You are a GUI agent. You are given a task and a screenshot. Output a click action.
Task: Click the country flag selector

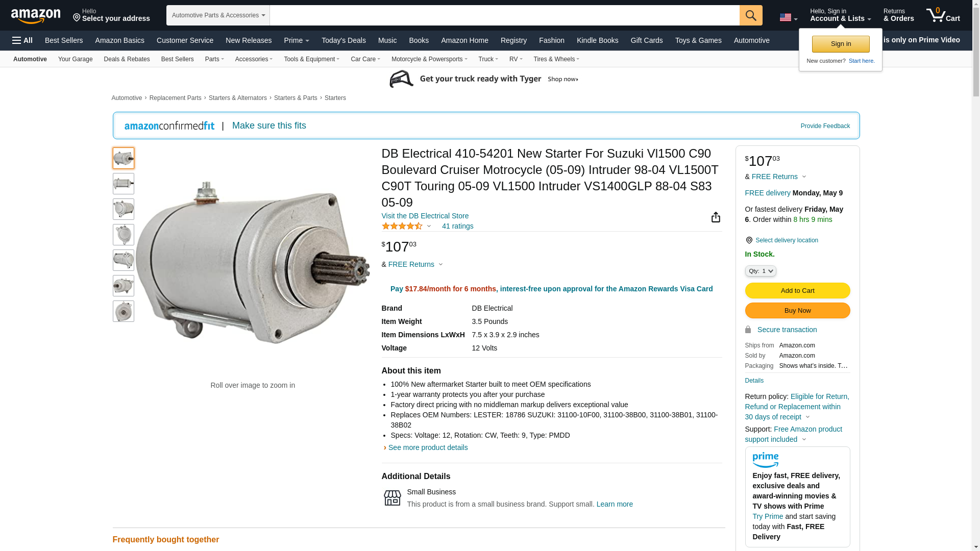(788, 18)
